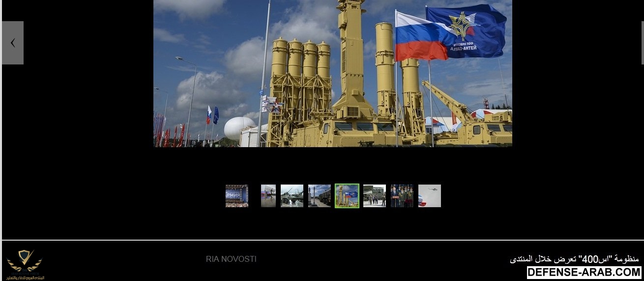Screen dimensions: 644x281
Task: Select the helicopter in sky thumbnail
Action: point(430,196)
